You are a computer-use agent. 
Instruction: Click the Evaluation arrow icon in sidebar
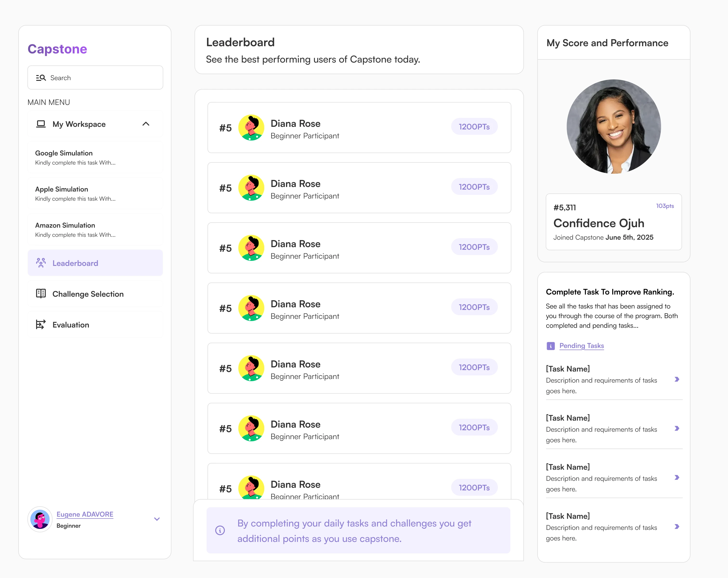41,324
